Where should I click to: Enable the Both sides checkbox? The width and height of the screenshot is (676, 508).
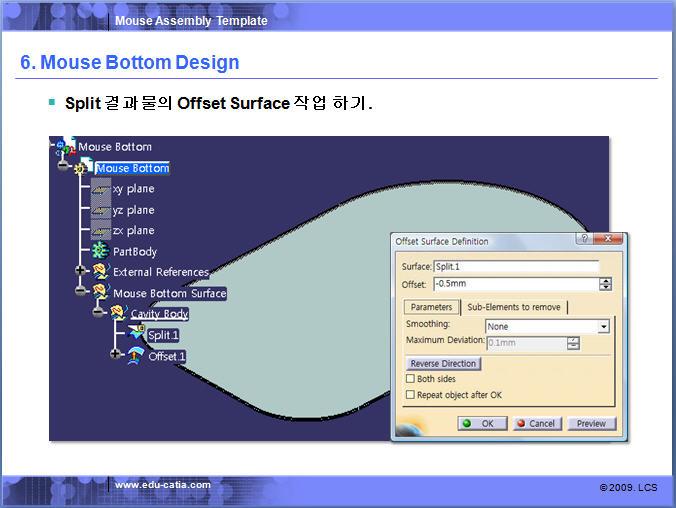coord(410,379)
